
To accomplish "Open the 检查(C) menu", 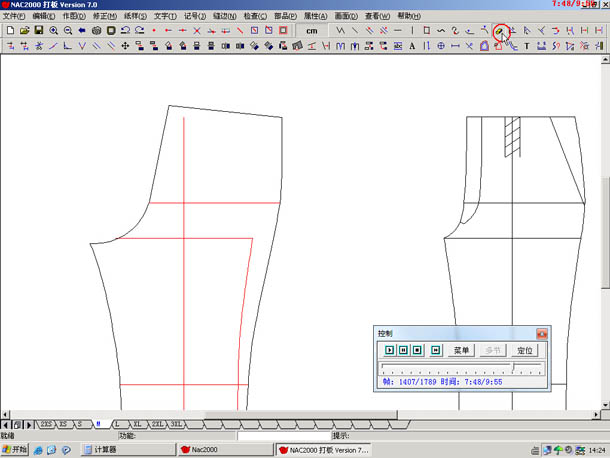I will [x=255, y=16].
